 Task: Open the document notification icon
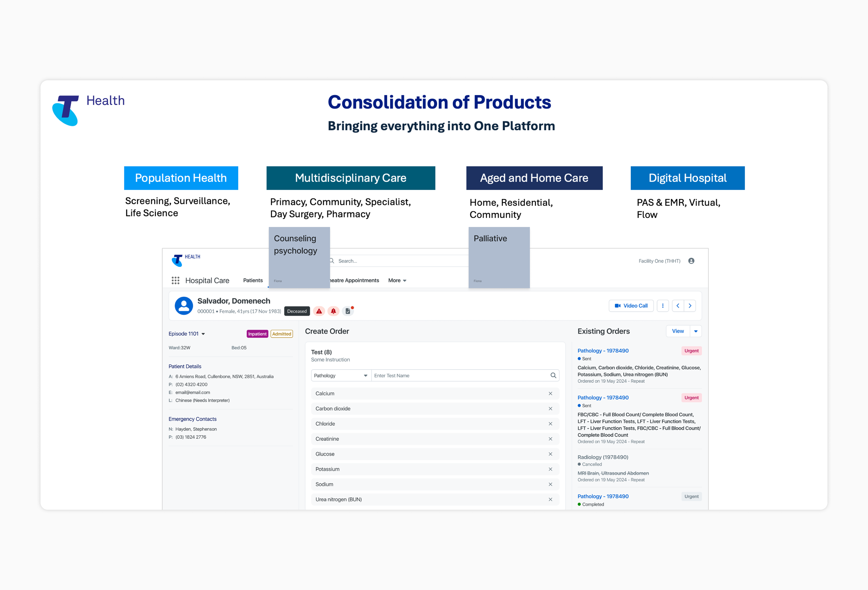click(348, 311)
